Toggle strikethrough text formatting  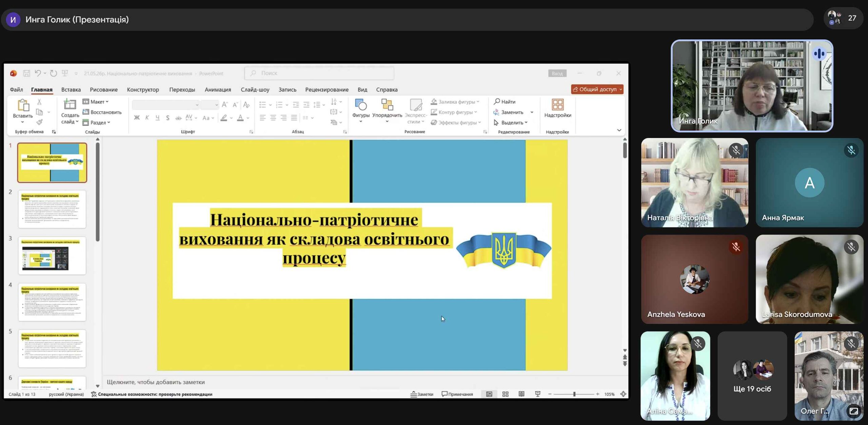pyautogui.click(x=178, y=118)
